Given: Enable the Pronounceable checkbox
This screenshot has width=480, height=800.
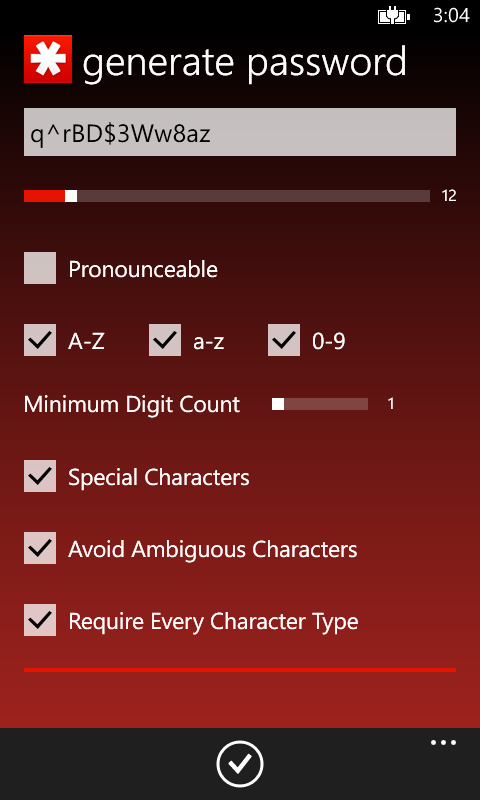Looking at the screenshot, I should tap(40, 268).
